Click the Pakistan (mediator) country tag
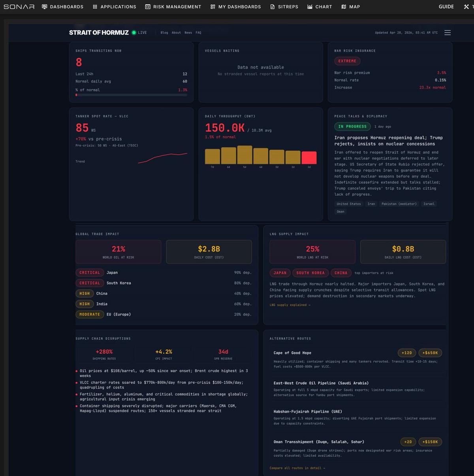 399,204
